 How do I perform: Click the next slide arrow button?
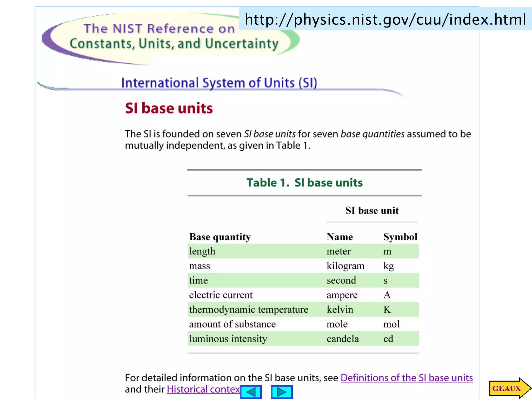tap(282, 392)
